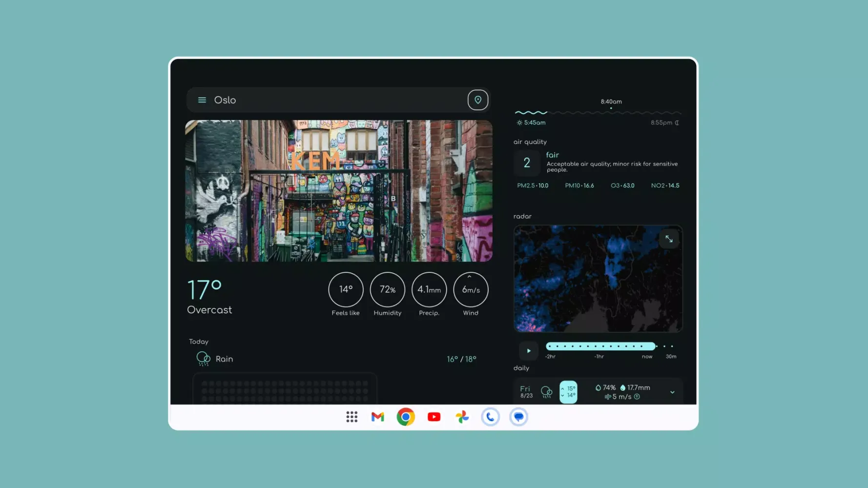Image resolution: width=868 pixels, height=488 pixels.
Task: Open Google Chrome from the taskbar
Action: (406, 417)
